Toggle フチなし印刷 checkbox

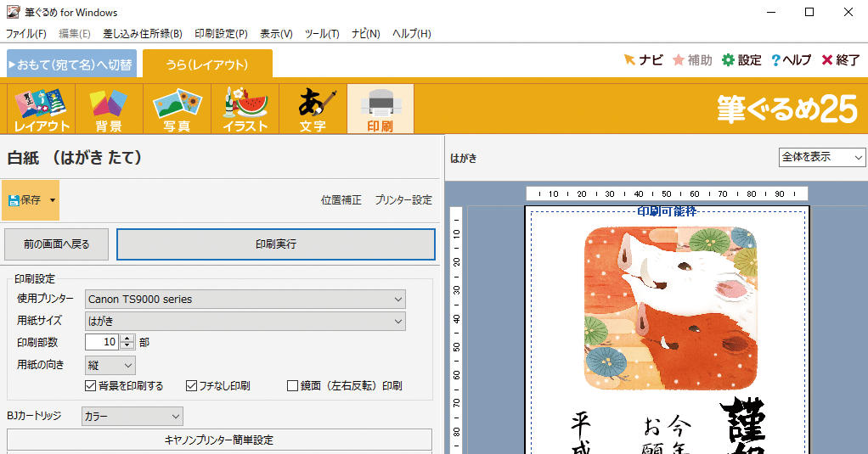point(192,385)
